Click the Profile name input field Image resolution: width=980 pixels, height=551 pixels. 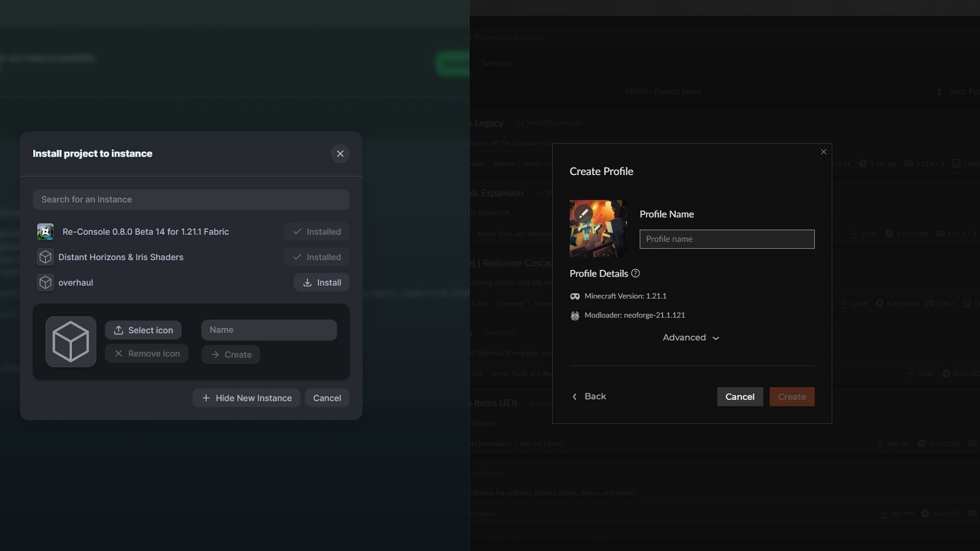pos(726,239)
